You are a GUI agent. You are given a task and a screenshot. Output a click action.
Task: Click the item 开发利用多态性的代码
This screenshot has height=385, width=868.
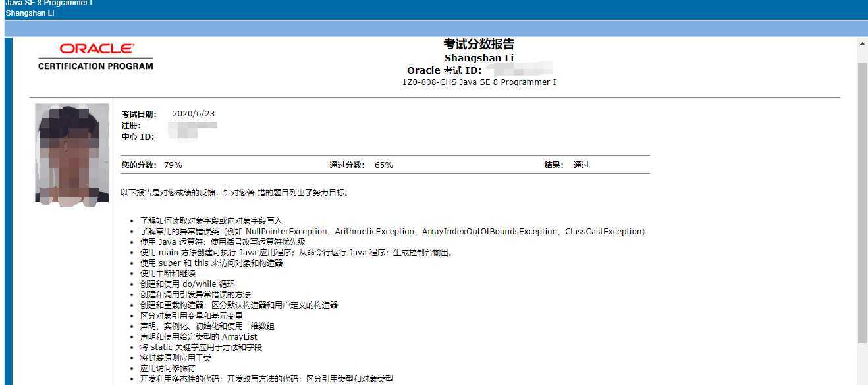[266, 379]
